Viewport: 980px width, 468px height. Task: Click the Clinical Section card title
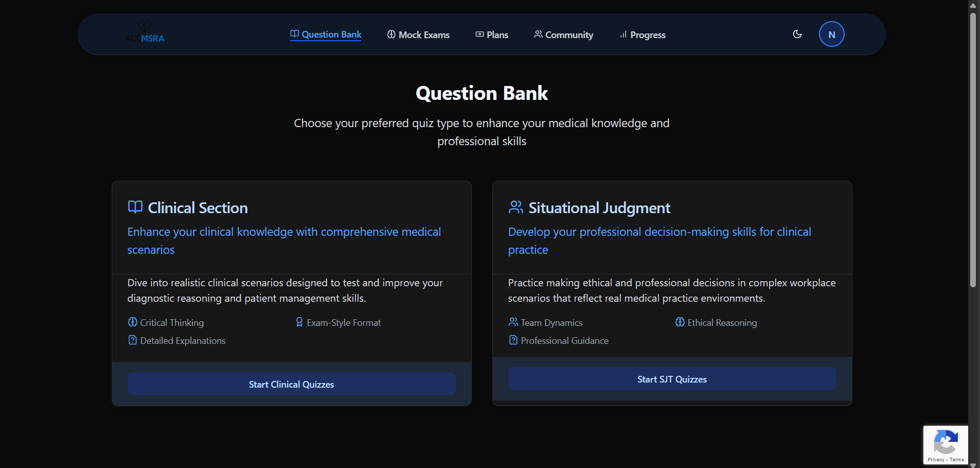click(198, 207)
